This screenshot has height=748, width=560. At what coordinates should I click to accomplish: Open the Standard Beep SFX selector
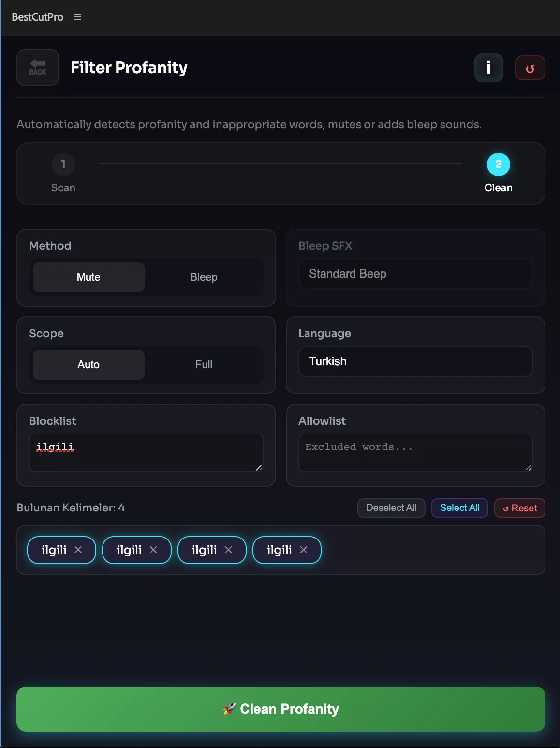coord(414,274)
